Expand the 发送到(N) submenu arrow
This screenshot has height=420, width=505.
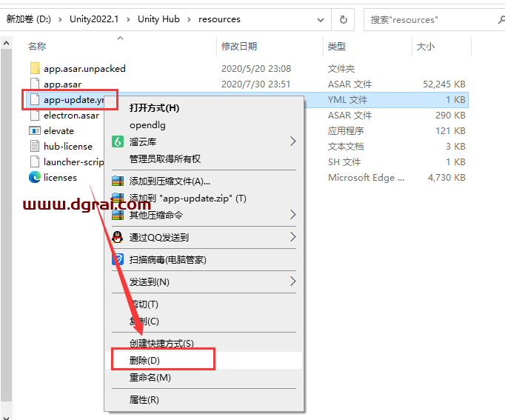[292, 281]
